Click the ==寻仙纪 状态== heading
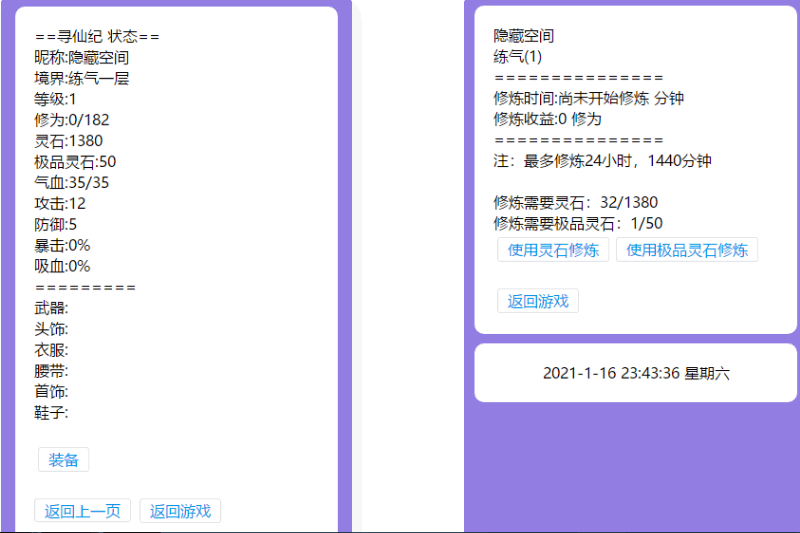This screenshot has height=533, width=800. pyautogui.click(x=97, y=37)
